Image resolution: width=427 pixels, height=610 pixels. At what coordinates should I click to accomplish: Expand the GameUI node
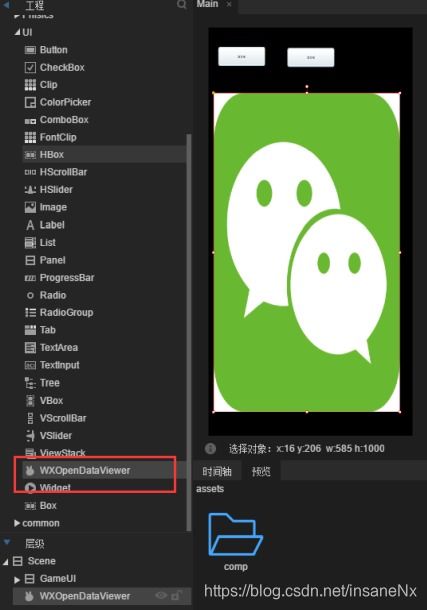[x=17, y=580]
